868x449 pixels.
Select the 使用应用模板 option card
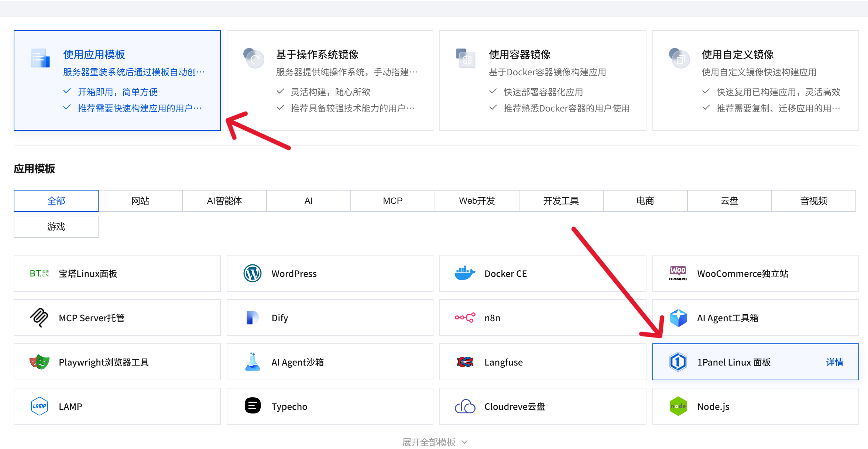117,80
